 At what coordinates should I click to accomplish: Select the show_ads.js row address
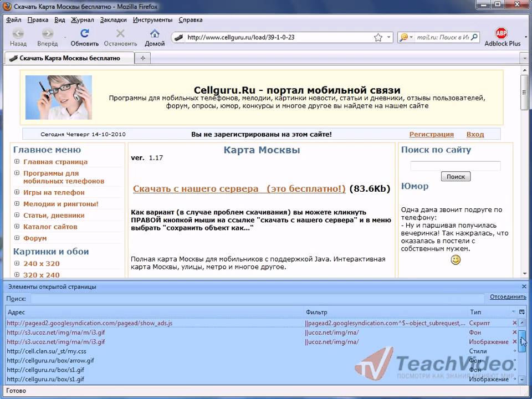point(90,323)
